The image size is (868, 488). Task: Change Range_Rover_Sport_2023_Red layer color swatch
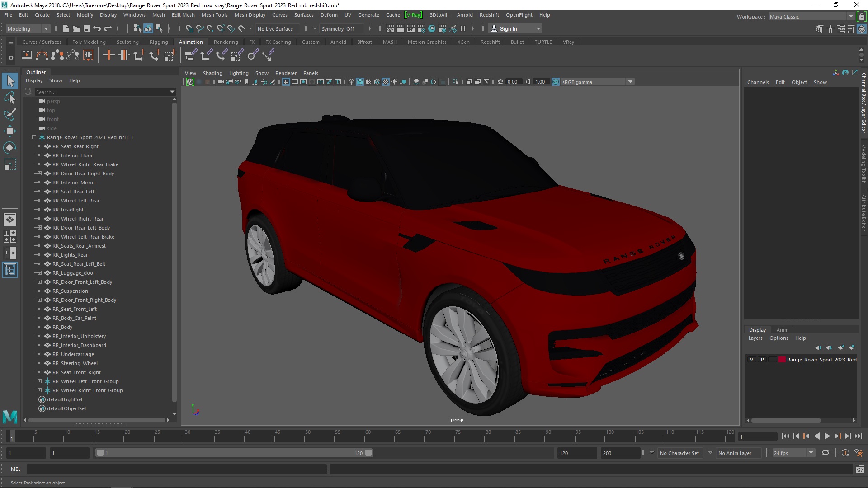point(782,360)
